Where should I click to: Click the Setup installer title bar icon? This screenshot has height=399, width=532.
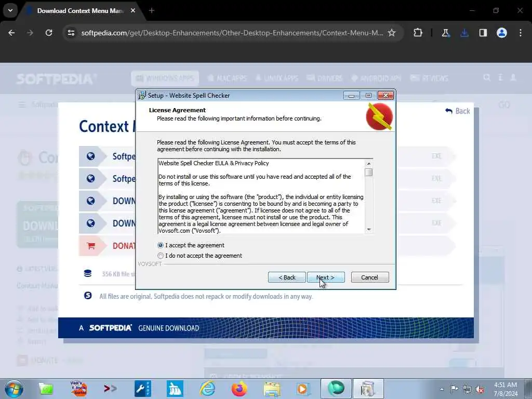[x=142, y=96]
